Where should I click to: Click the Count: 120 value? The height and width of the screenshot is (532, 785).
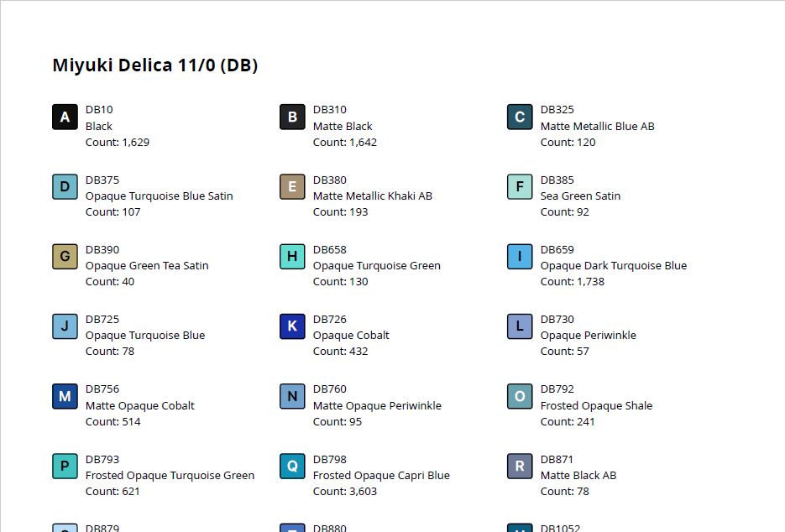(x=568, y=142)
